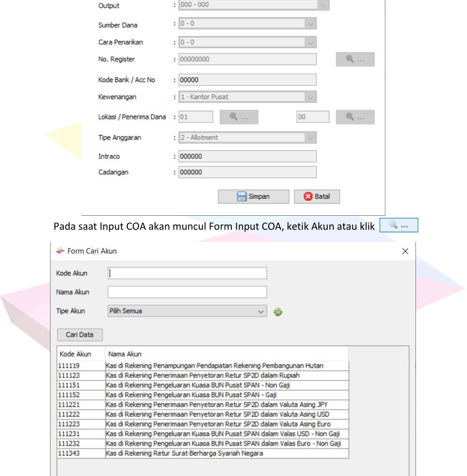Click the green refresh icon beside Tipe Akun
Image resolution: width=467 pixels, height=476 pixels.
point(278,312)
